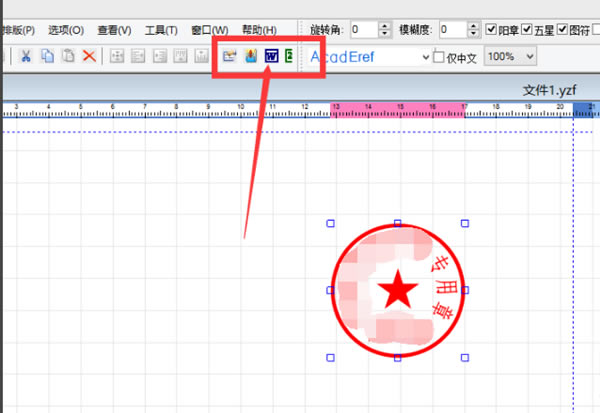Increase the 旋转角 spinner value
Viewport: 600px width, 413px height.
coord(385,26)
